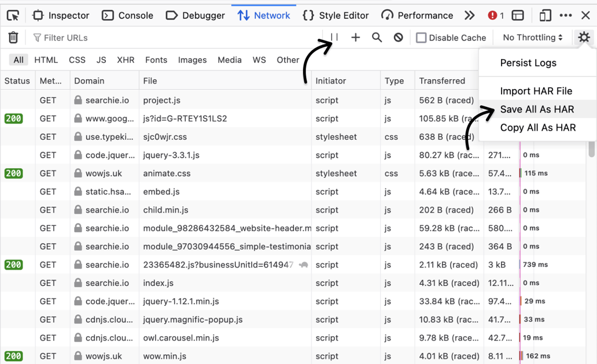Filter requests by All

[x=19, y=60]
